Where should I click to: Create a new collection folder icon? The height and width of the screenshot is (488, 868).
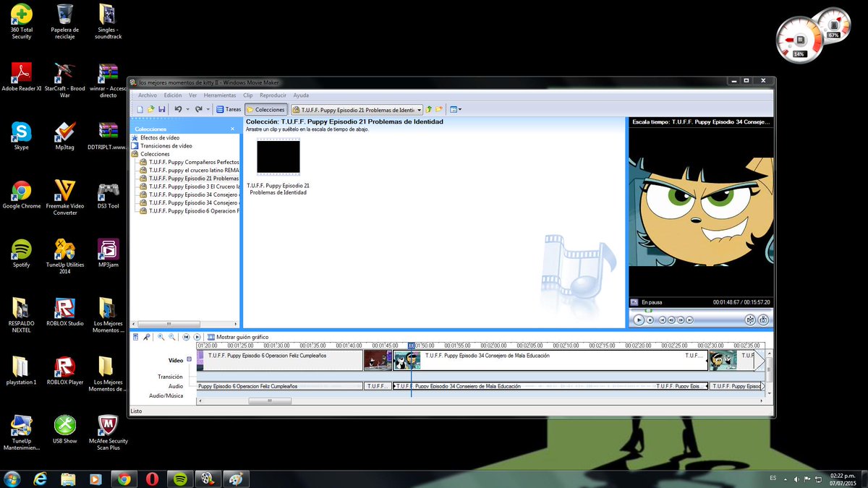coord(439,109)
